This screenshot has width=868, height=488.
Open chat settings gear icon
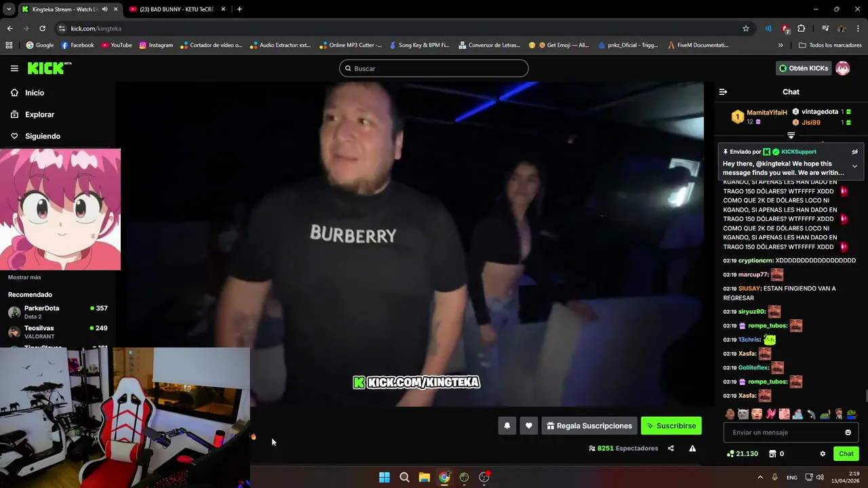(823, 454)
